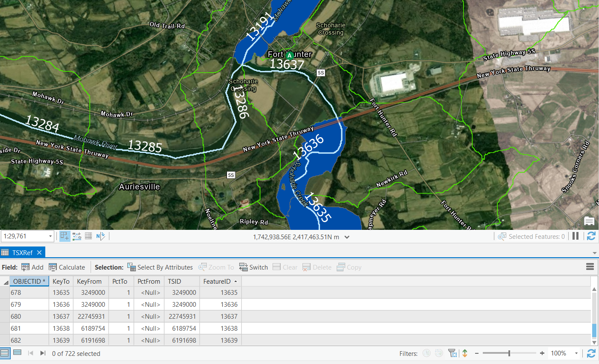Viewport: 599px width, 364px height.
Task: Show selected records view toggle
Action: 18,353
